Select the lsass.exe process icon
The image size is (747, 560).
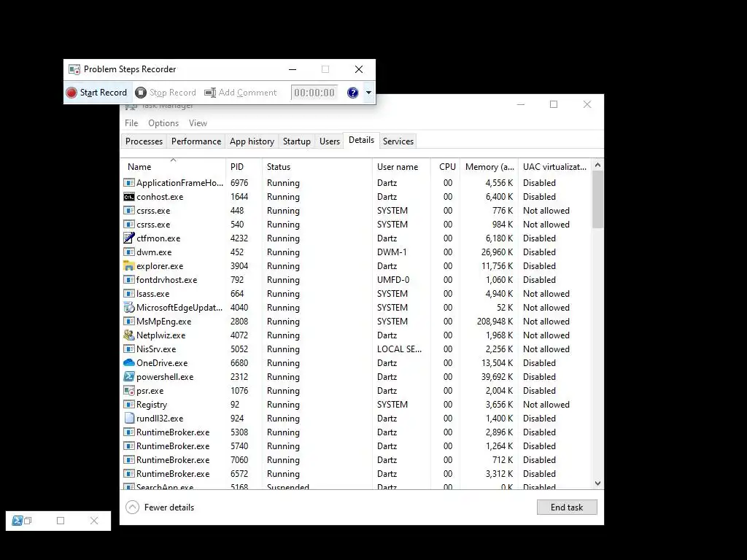pyautogui.click(x=128, y=294)
